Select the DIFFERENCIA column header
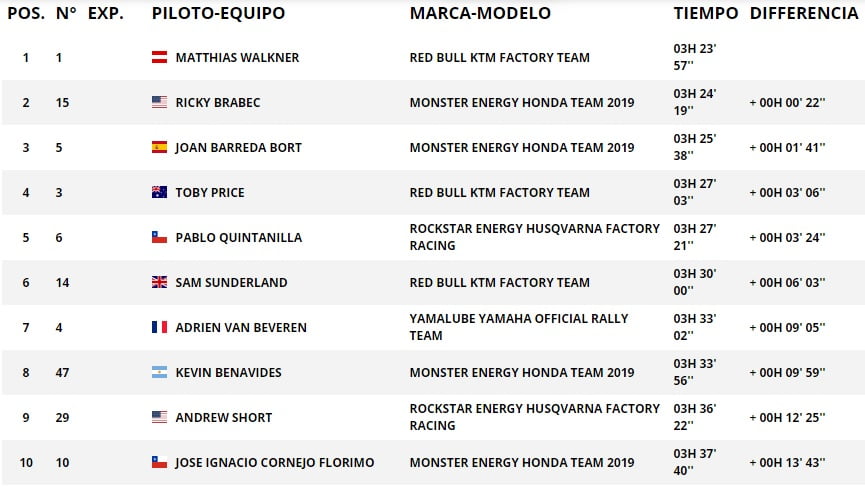 pos(804,13)
